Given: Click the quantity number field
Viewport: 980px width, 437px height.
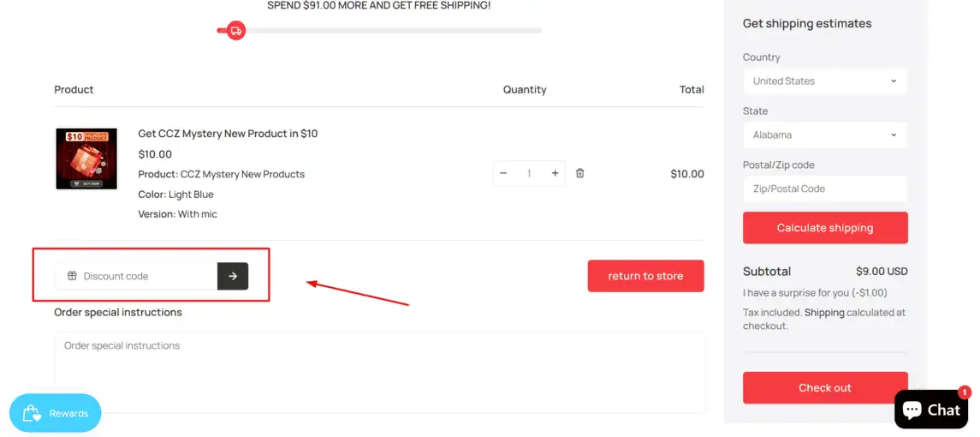Looking at the screenshot, I should [x=529, y=173].
